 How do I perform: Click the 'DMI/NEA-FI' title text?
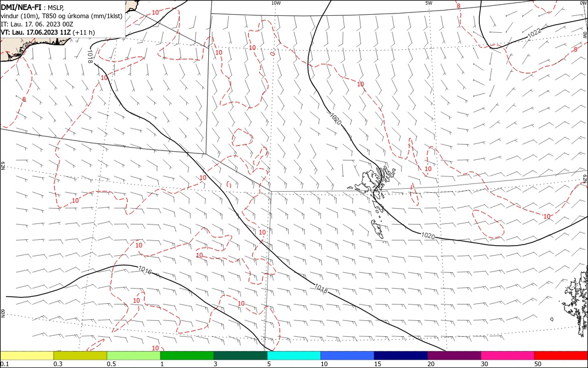pyautogui.click(x=21, y=7)
